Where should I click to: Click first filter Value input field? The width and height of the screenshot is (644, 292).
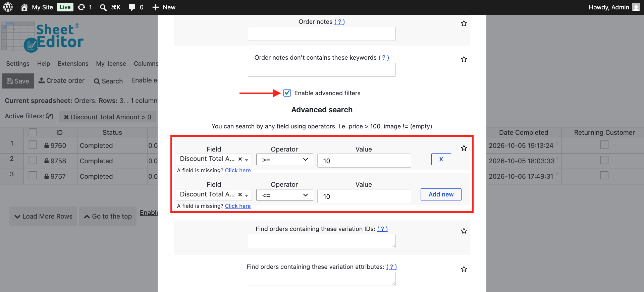(x=364, y=161)
